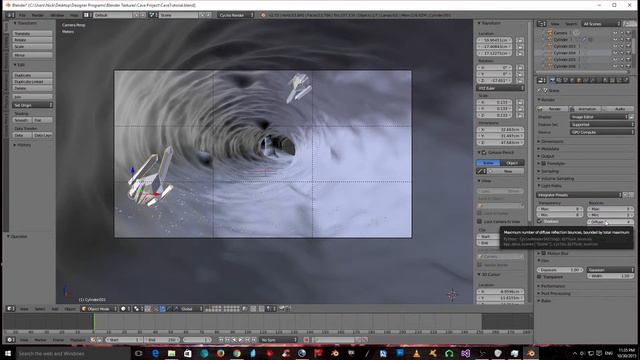Open the Object Mode dropdown
The image size is (640, 360).
99,309
